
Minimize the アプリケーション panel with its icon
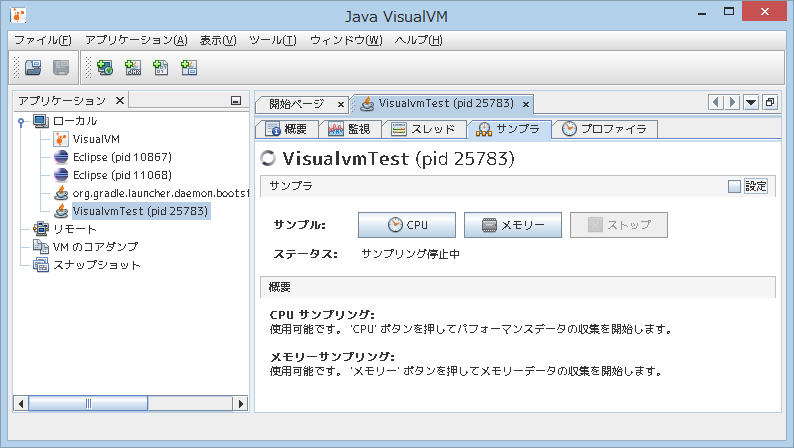(235, 101)
